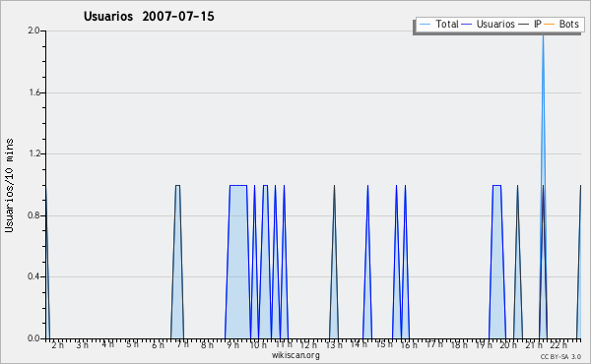Click the '15 h' x-axis label

pyautogui.click(x=384, y=344)
